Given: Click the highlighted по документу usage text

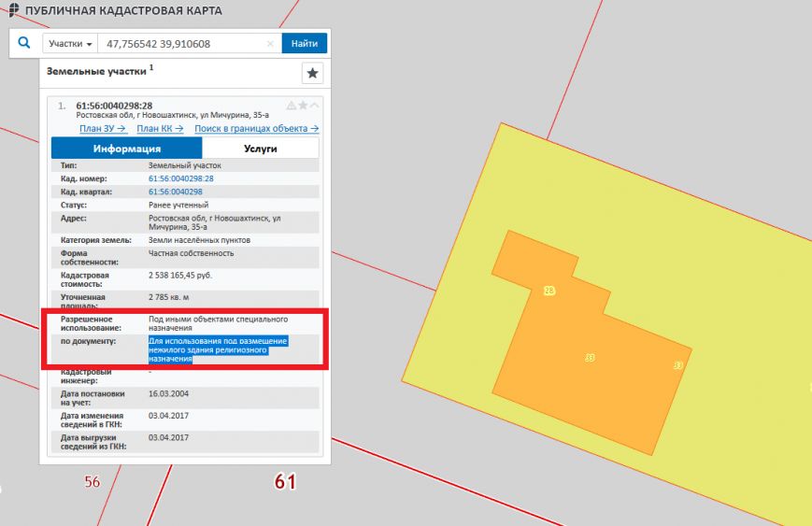Looking at the screenshot, I should [x=218, y=350].
